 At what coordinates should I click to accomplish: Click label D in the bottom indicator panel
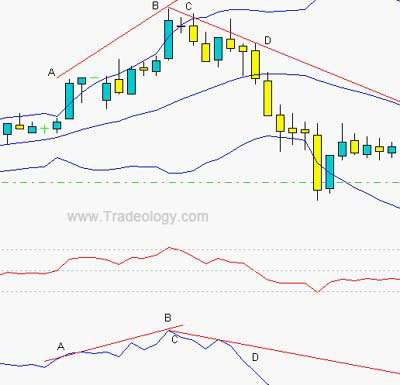click(x=255, y=357)
